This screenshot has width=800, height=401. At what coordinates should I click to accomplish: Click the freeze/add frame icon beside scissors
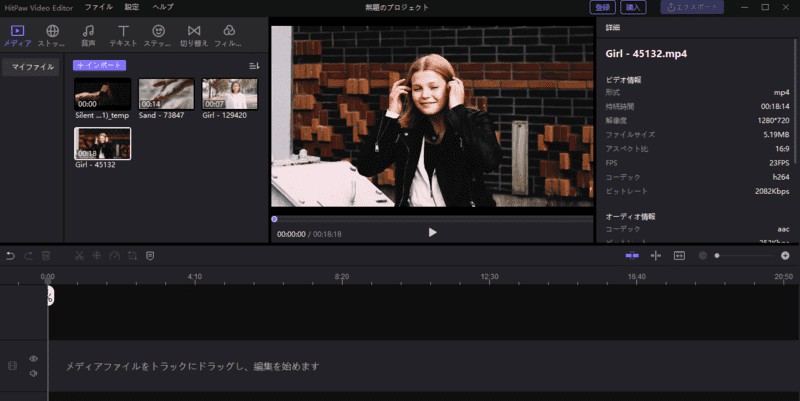coord(96,256)
